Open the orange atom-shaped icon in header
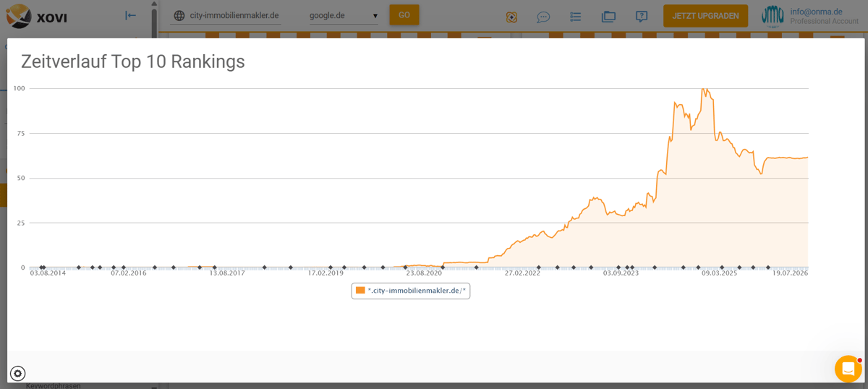Viewport: 868px width, 389px height. (x=511, y=17)
